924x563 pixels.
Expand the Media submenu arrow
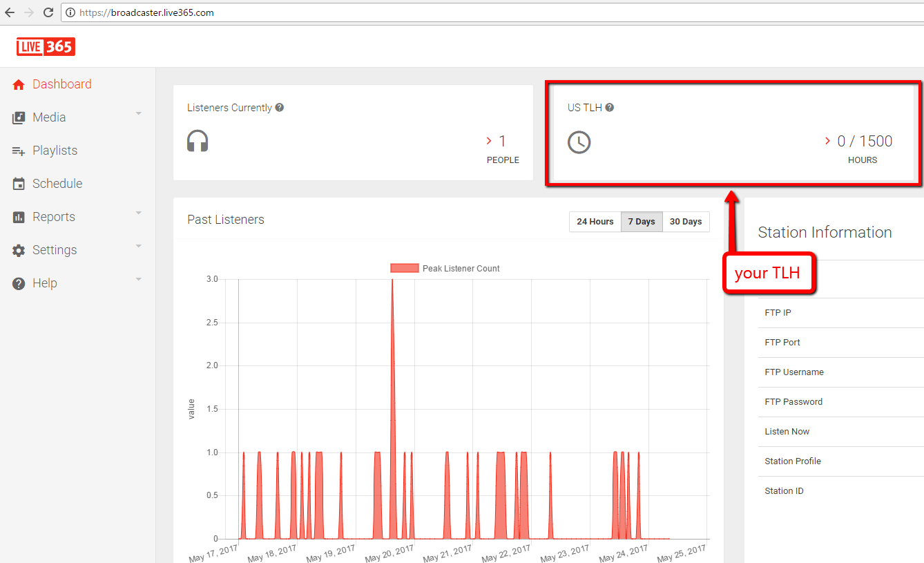click(139, 113)
